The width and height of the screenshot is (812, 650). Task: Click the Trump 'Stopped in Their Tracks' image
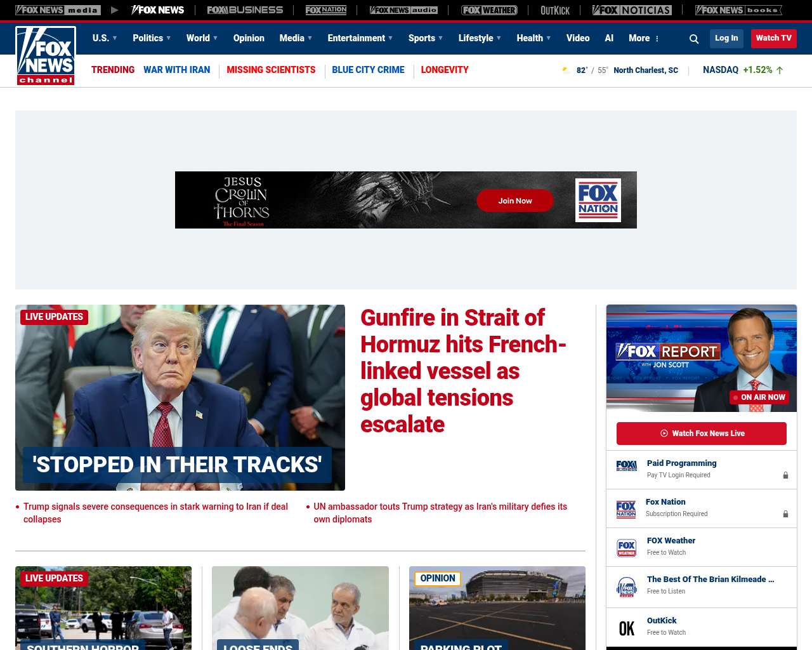click(x=180, y=397)
